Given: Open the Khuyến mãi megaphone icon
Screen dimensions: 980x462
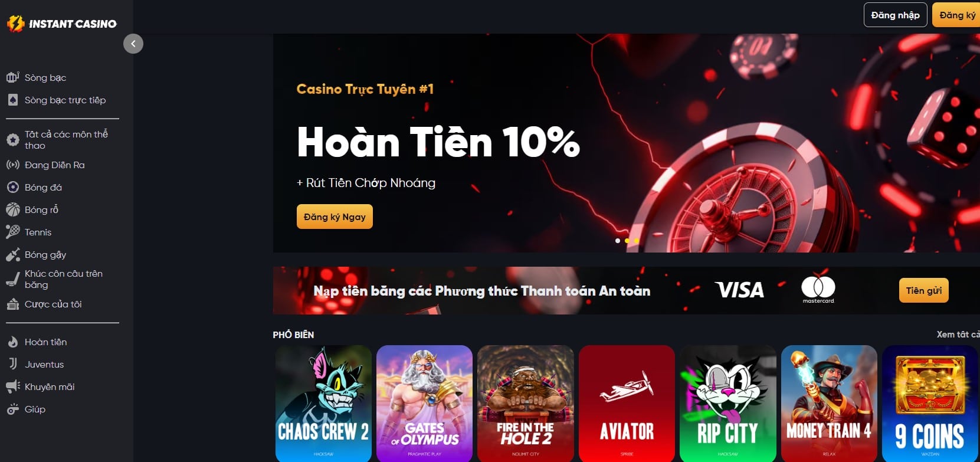Looking at the screenshot, I should click(x=12, y=386).
